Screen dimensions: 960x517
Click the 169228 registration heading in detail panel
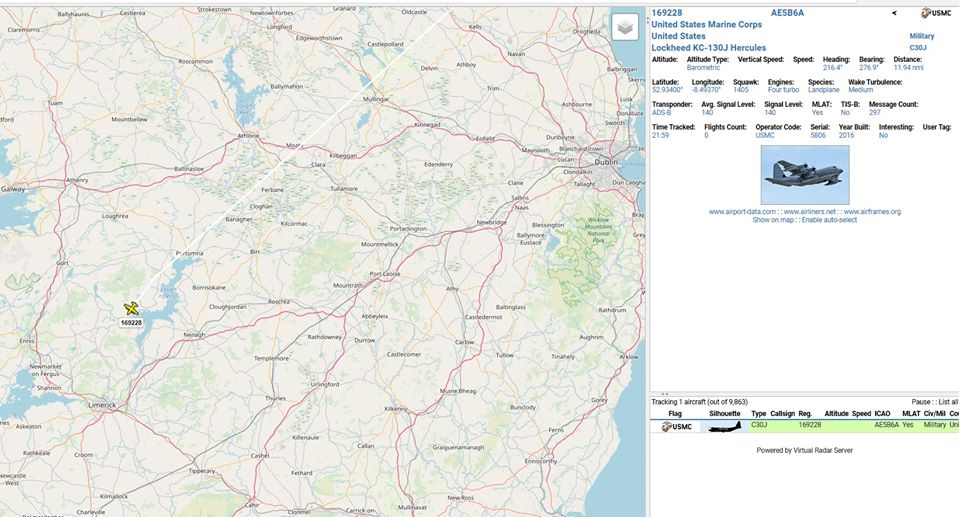(667, 13)
